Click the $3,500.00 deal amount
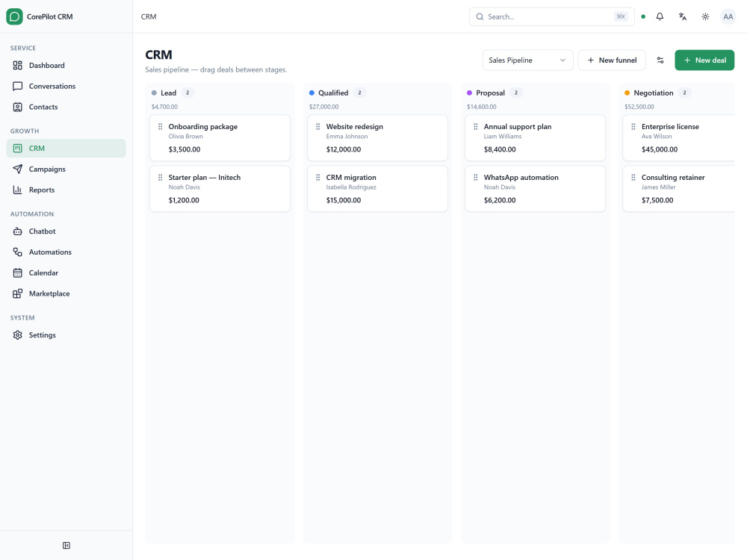The image size is (747, 560). pos(185,149)
